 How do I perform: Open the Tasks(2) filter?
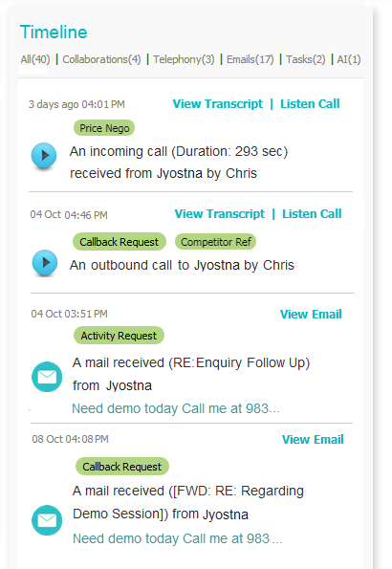[x=306, y=59]
